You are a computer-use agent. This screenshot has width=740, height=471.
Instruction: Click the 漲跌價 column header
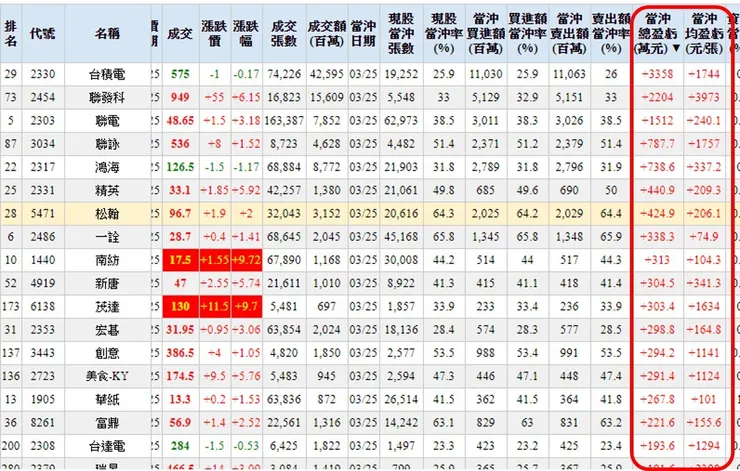tap(214, 34)
